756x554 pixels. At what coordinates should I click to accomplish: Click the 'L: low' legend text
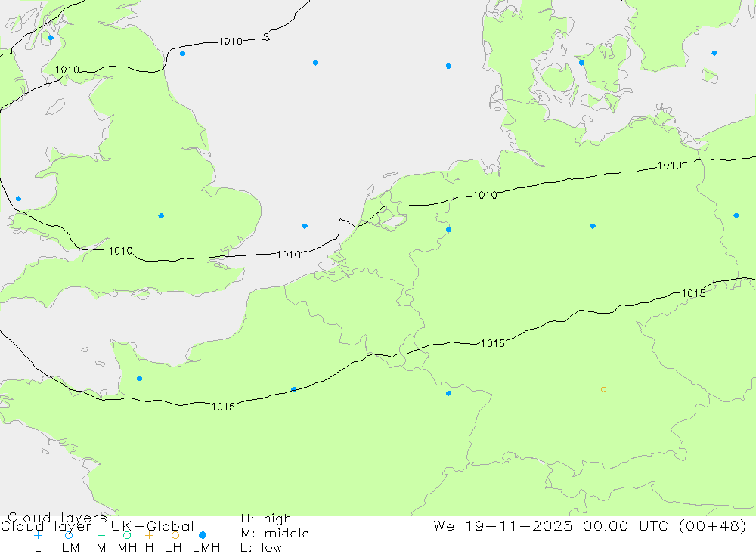pyautogui.click(x=262, y=548)
